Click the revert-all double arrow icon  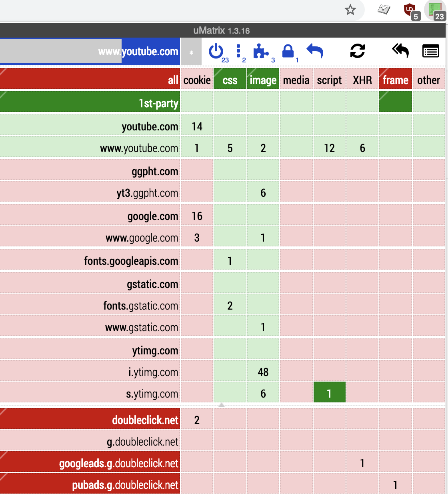tap(400, 51)
